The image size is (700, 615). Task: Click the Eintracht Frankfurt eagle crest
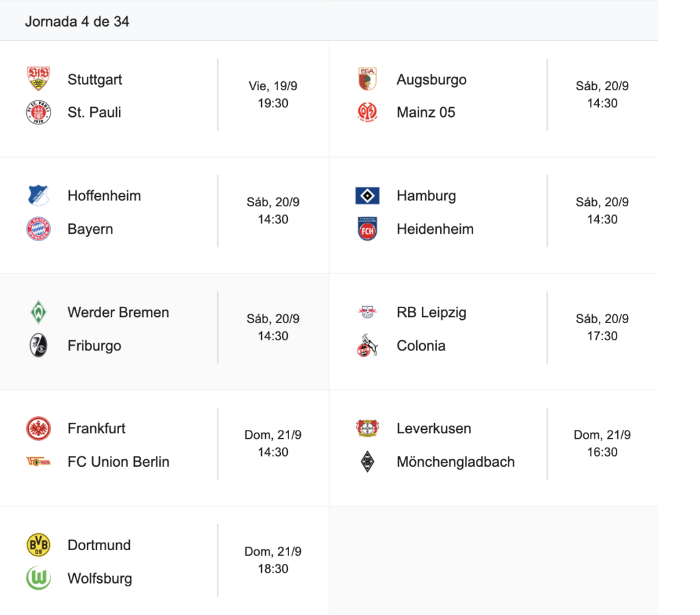[38, 428]
